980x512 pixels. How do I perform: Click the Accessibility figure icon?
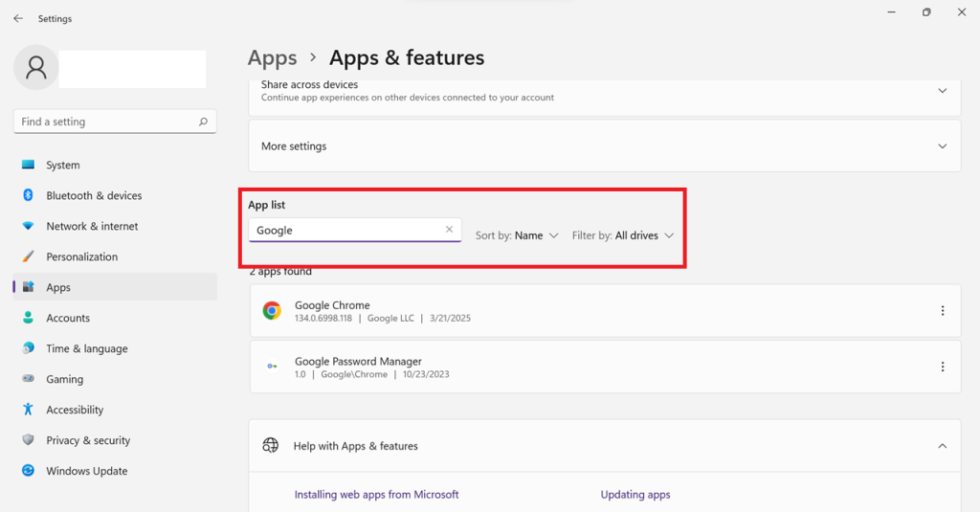point(28,409)
